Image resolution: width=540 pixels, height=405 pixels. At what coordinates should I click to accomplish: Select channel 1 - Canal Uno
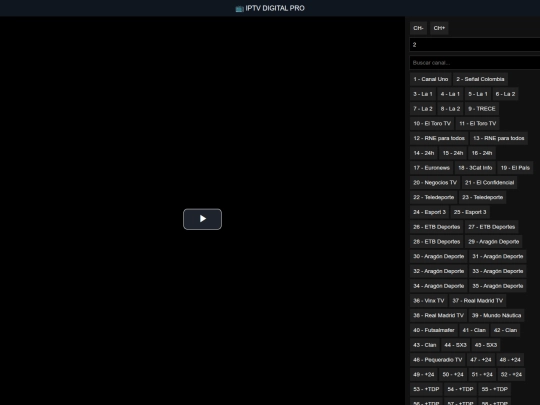[x=430, y=79]
